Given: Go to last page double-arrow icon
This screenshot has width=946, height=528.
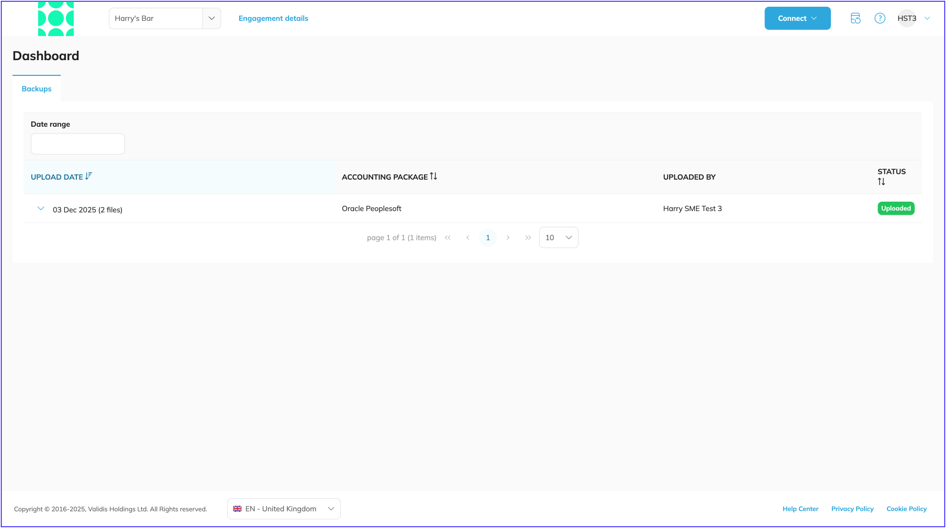Looking at the screenshot, I should pos(528,238).
